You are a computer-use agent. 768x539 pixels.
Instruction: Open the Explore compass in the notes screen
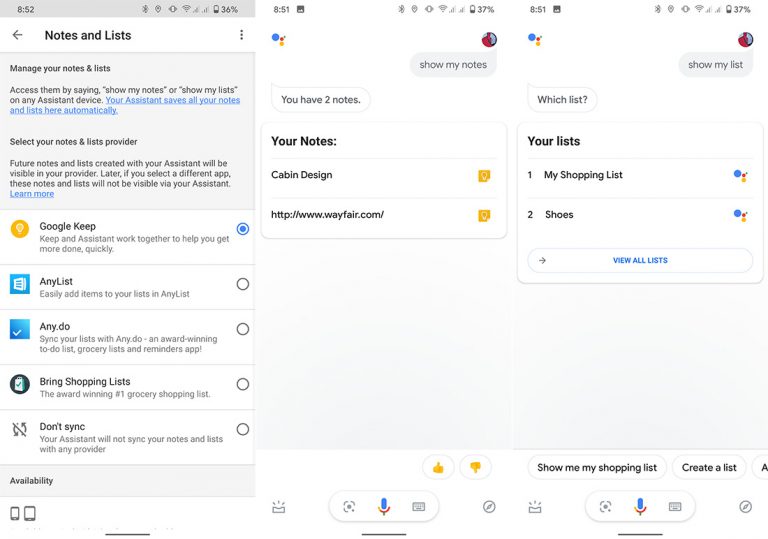coord(489,507)
